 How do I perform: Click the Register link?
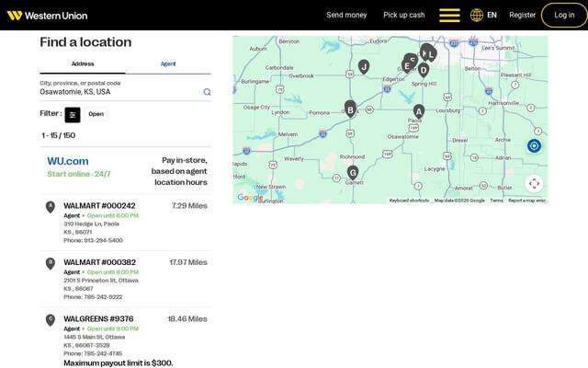coord(523,15)
